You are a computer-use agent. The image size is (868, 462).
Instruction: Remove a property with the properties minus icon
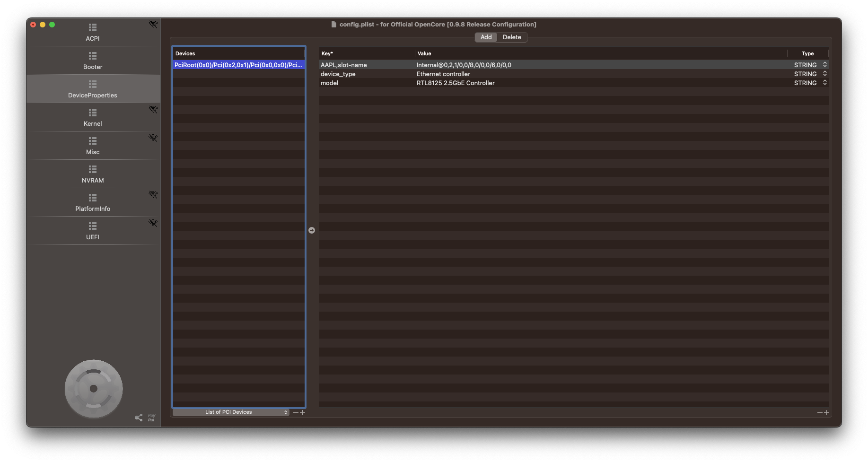(x=820, y=412)
